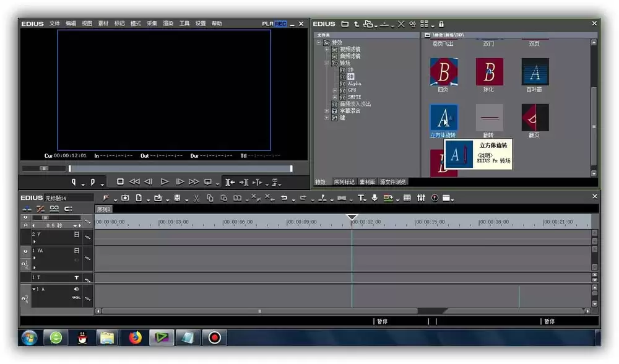This screenshot has height=364, width=619.
Task: Click the undo arrow icon
Action: coord(284,198)
